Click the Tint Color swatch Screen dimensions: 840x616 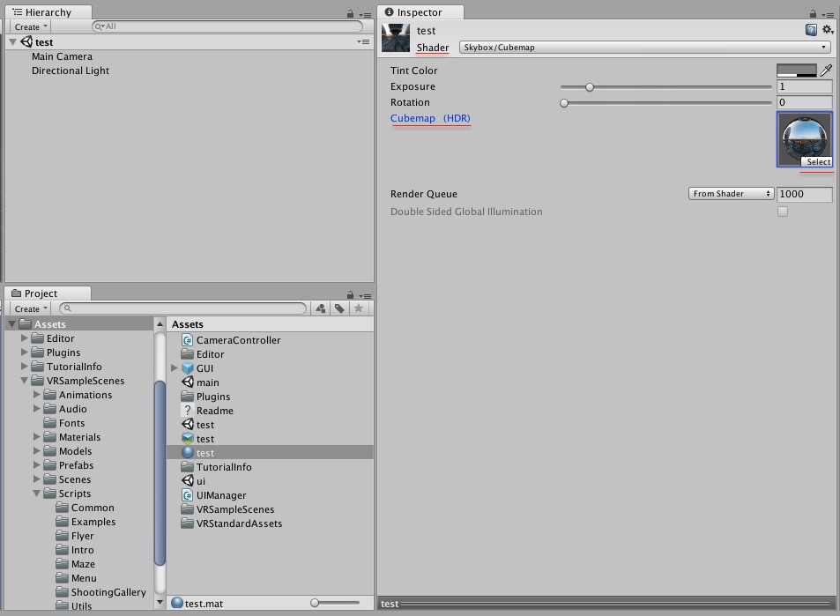click(x=797, y=71)
